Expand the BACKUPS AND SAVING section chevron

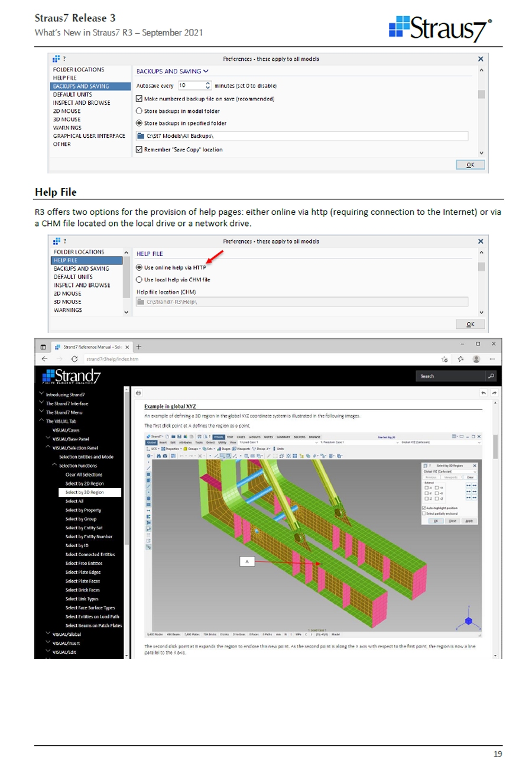tap(206, 72)
